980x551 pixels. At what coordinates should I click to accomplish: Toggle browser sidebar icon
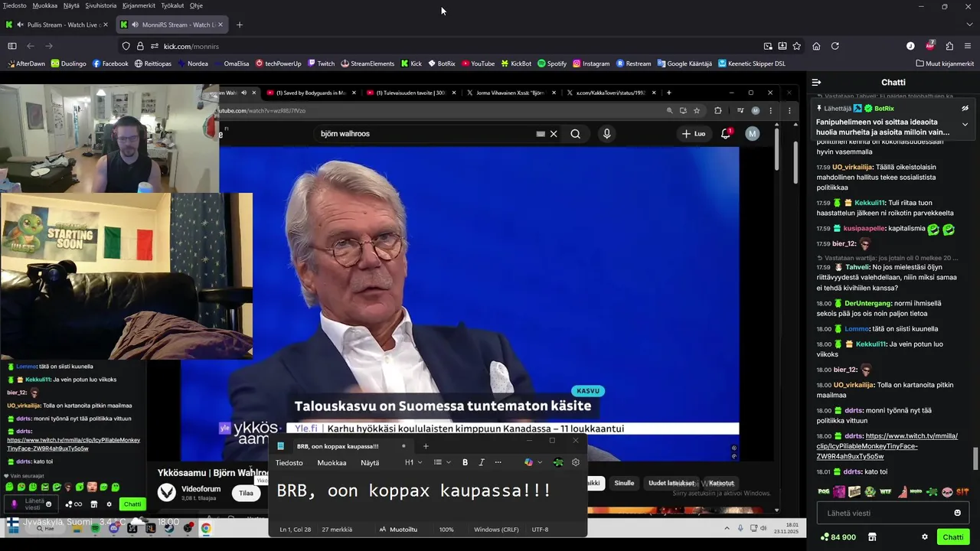pos(12,46)
